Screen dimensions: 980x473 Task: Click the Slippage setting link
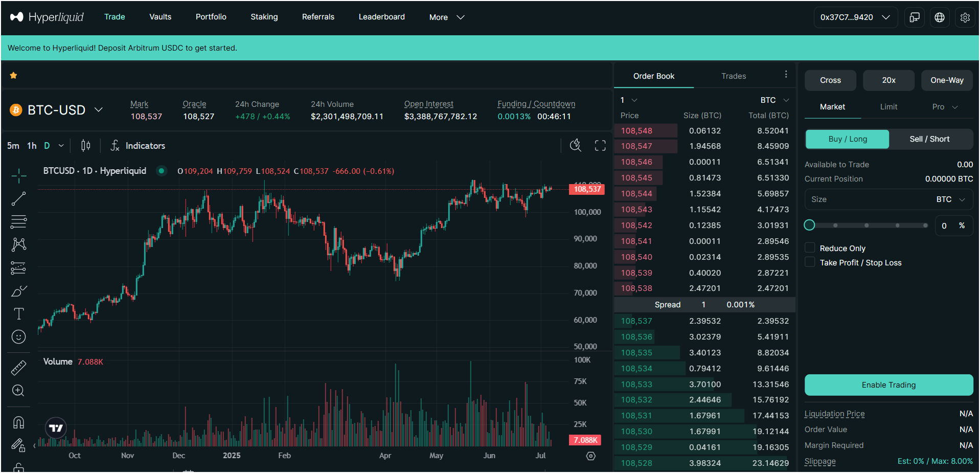[x=820, y=461]
